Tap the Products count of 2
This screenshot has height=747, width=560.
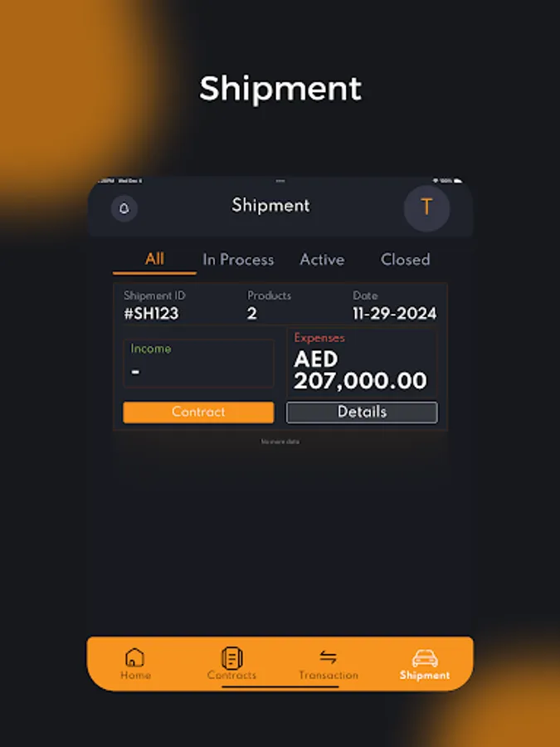(251, 313)
